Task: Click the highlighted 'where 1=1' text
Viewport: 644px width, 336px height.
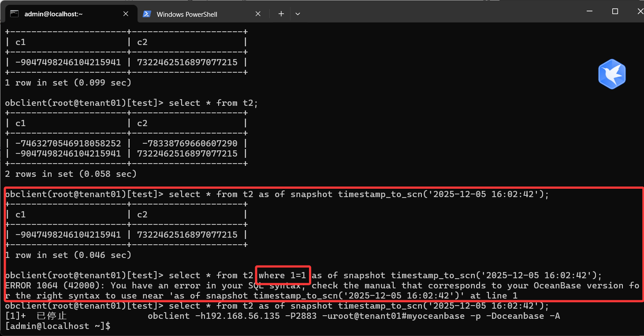Action: pos(283,276)
